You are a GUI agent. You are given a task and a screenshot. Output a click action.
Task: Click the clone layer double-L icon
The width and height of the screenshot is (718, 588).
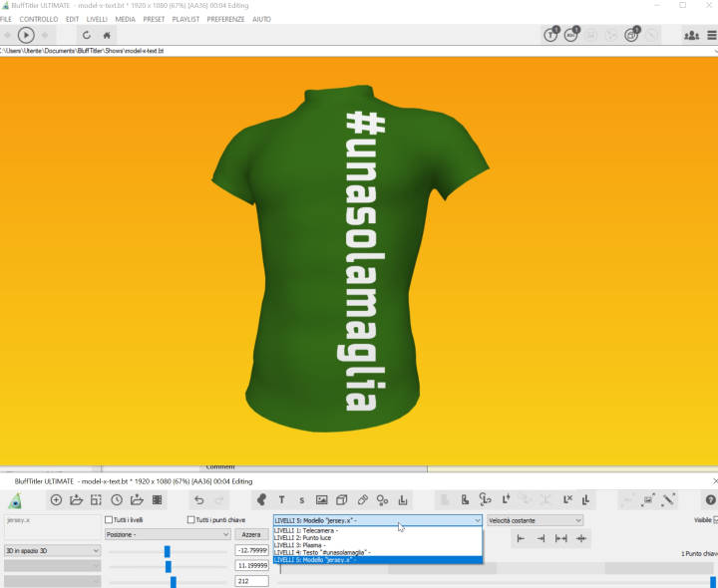click(x=585, y=499)
